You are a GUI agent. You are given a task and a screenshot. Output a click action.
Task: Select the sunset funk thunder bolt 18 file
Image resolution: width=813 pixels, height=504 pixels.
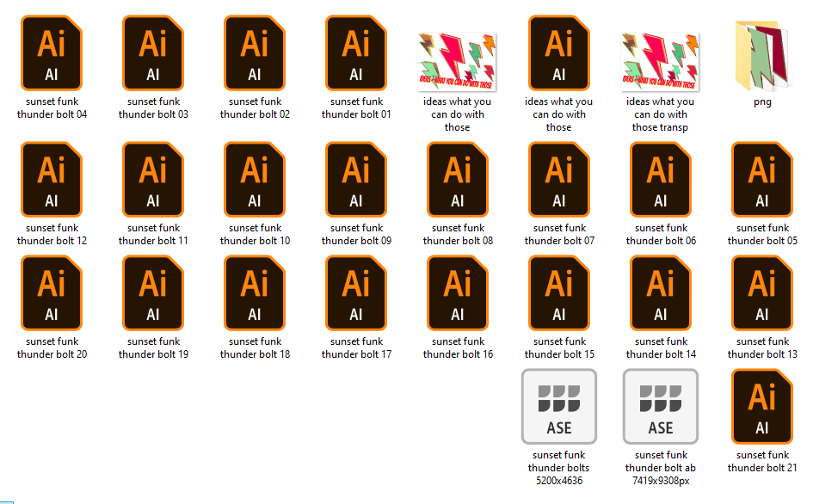point(255,293)
